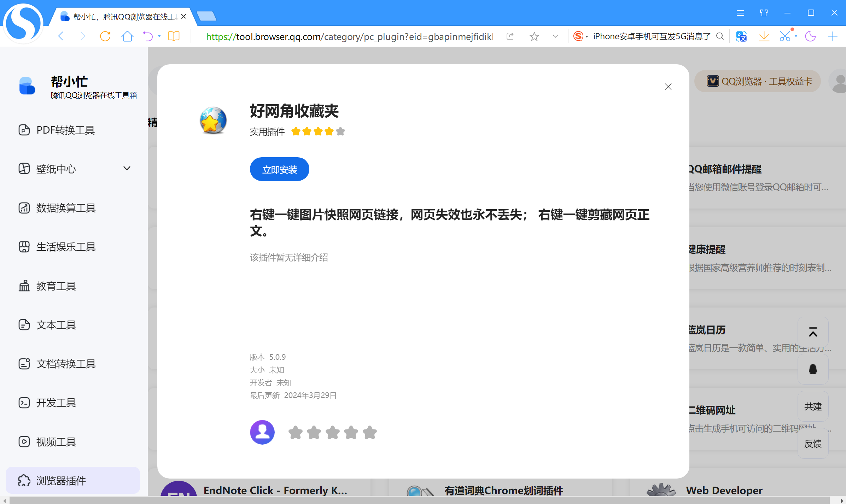Open the translate page icon
This screenshot has width=846, height=504.
pos(741,36)
